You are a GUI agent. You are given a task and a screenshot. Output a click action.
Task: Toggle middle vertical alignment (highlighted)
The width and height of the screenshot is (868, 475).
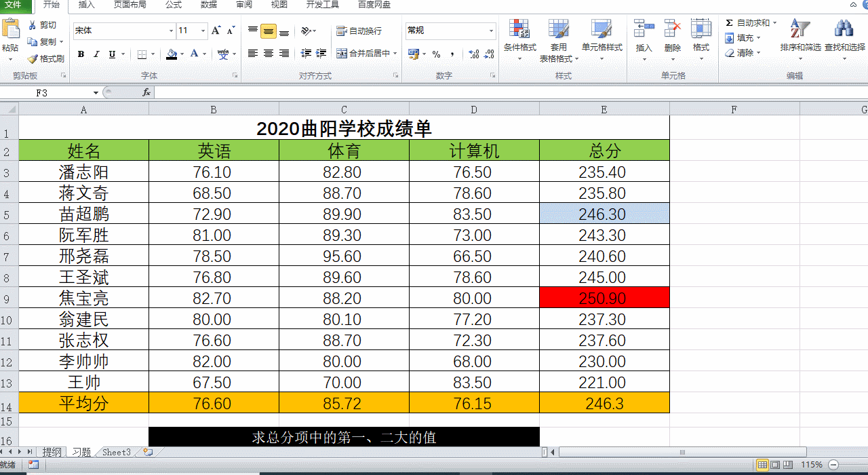tap(269, 31)
